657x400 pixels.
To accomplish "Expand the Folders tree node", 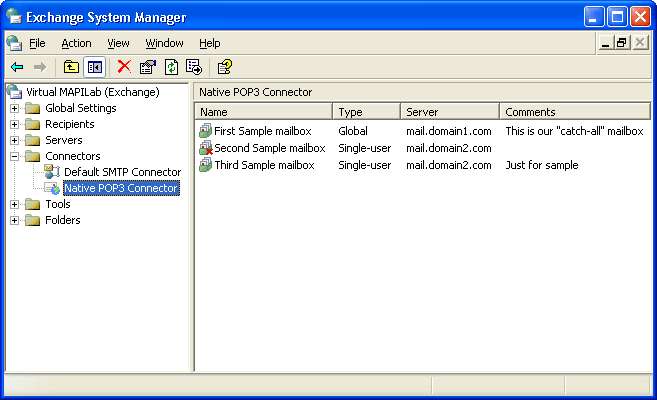I will (15, 220).
